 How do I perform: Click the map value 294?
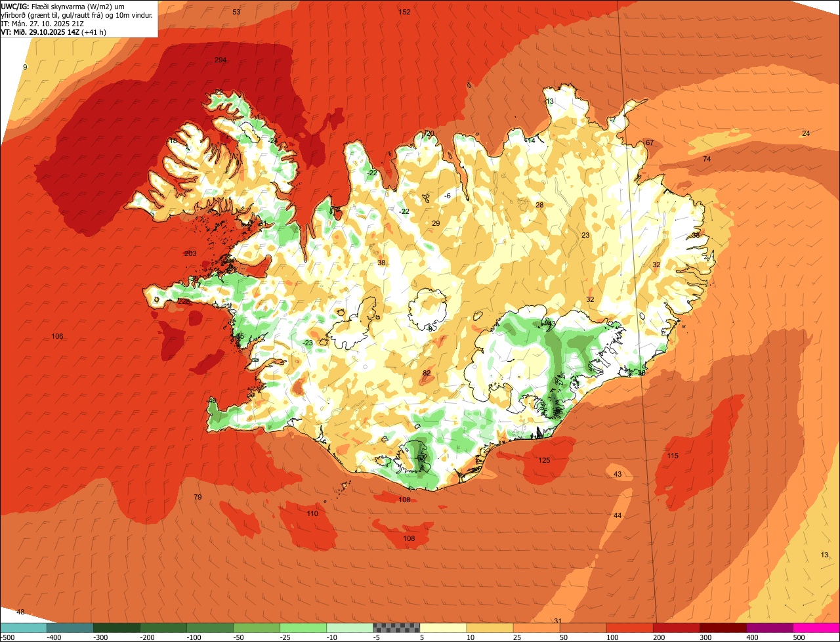pos(220,60)
